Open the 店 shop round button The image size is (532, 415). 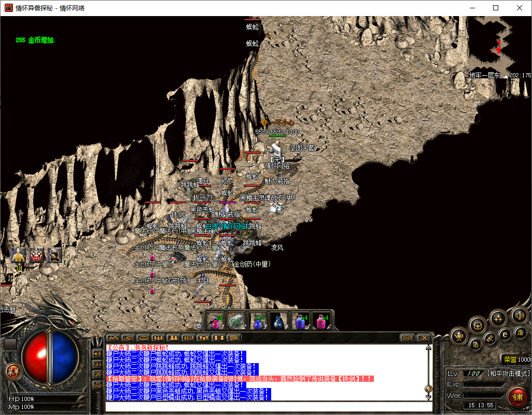tap(520, 333)
